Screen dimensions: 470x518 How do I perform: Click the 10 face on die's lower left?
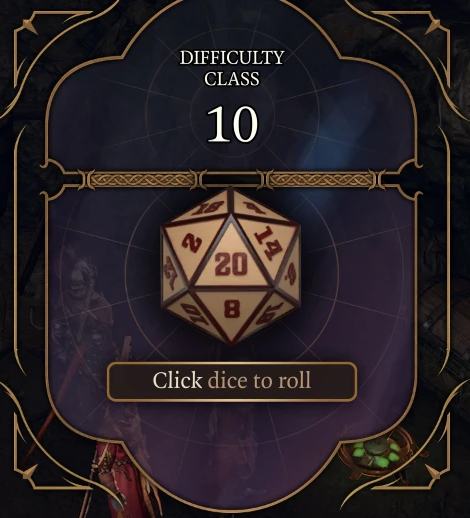[195, 315]
